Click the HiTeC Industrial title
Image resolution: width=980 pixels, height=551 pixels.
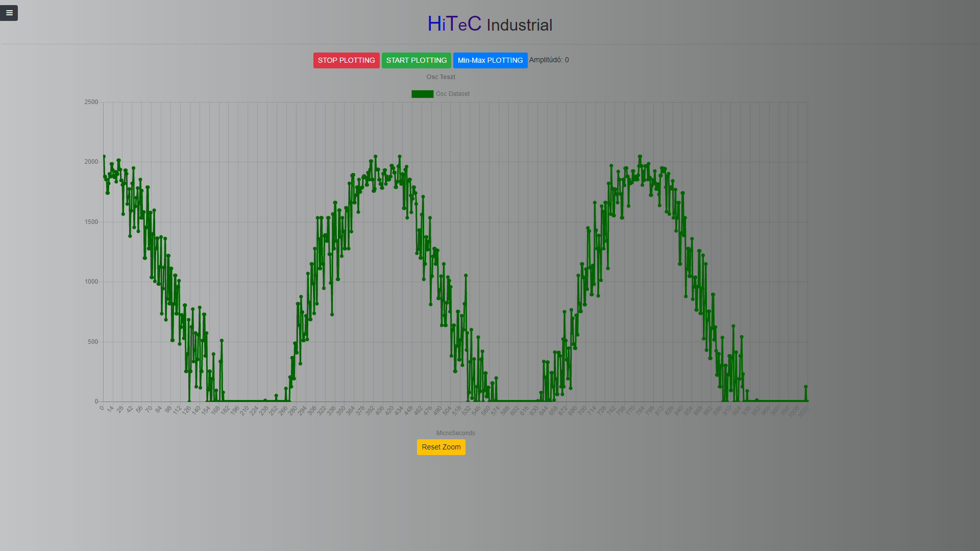[490, 24]
